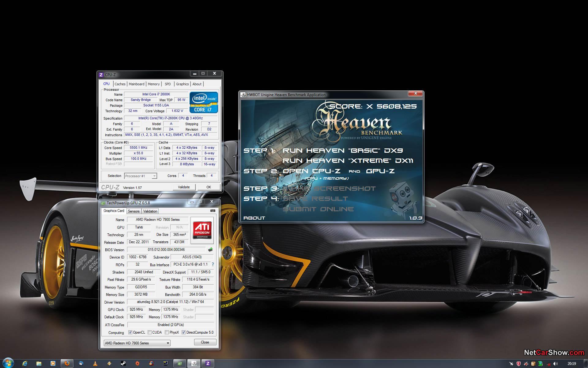Open the Memory tab in CPU-Z
Image resolution: width=588 pixels, height=368 pixels.
(154, 84)
